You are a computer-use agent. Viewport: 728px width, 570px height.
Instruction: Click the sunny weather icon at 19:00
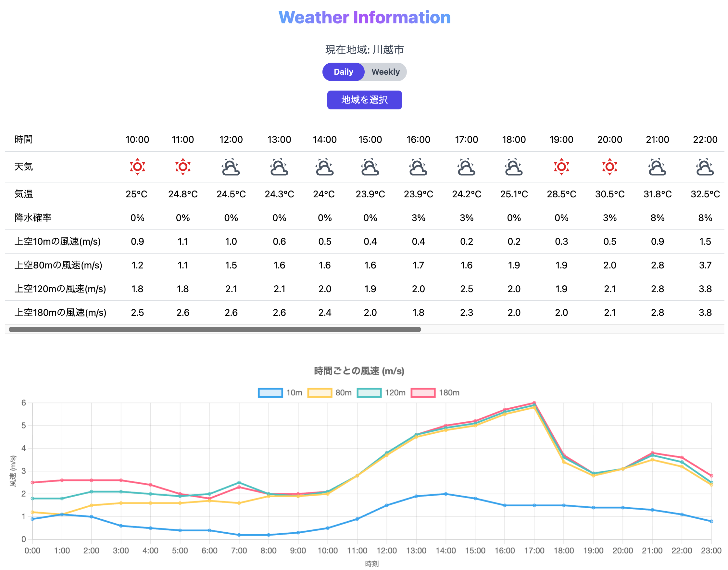(x=561, y=167)
